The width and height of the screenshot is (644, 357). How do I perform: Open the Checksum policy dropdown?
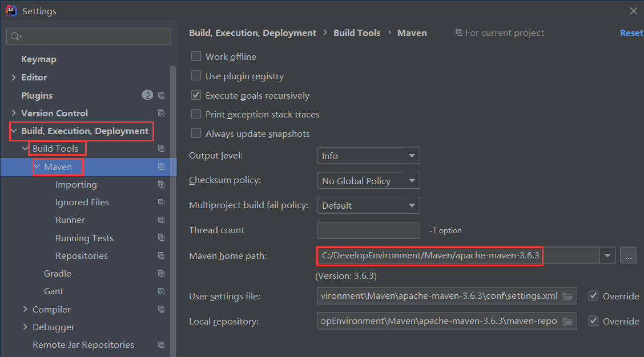[x=368, y=181]
